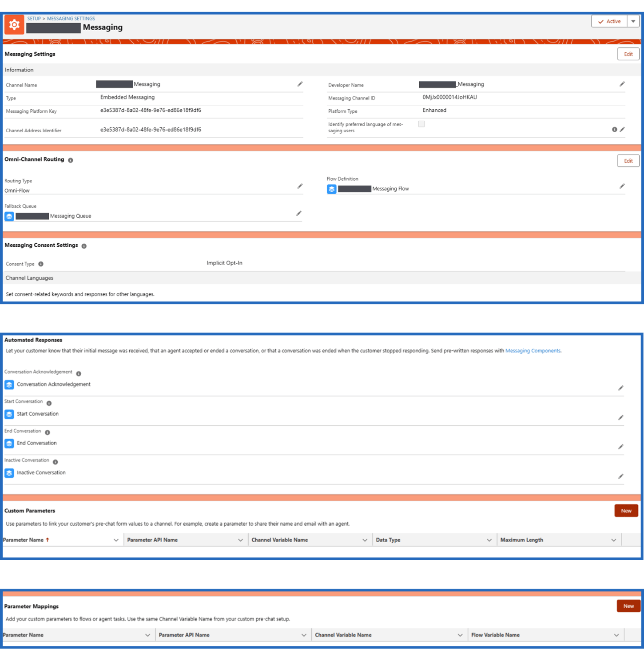Create a New custom parameter
The image size is (644, 661).
[x=626, y=511]
